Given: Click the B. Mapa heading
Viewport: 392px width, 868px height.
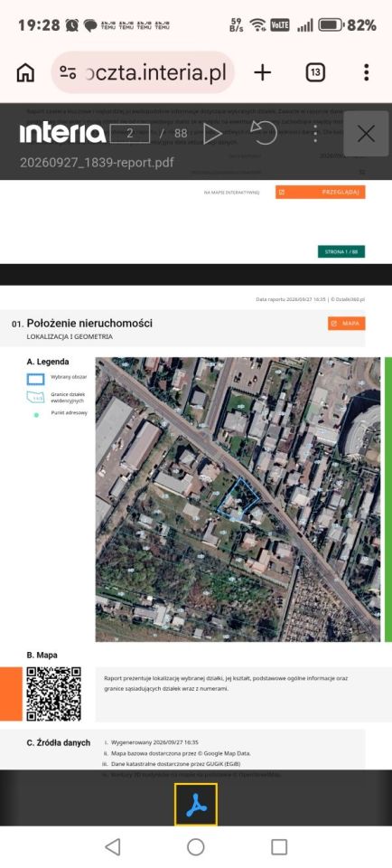Looking at the screenshot, I should (42, 655).
